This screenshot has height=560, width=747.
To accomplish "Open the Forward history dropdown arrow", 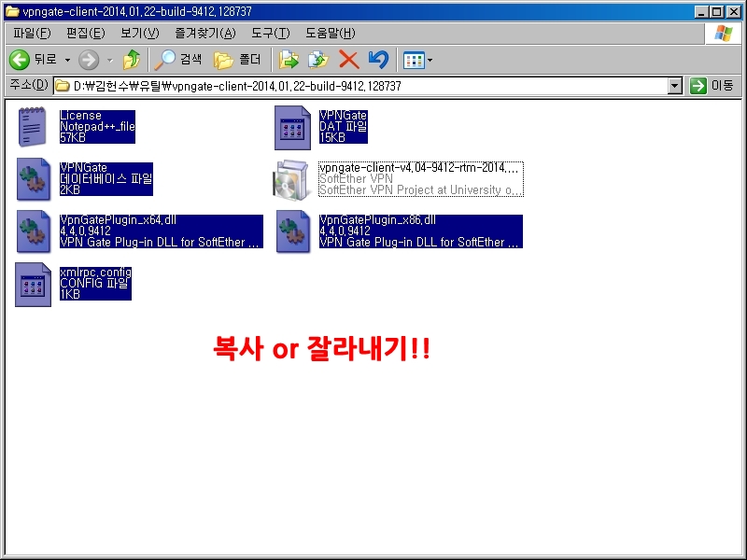I will (x=110, y=60).
